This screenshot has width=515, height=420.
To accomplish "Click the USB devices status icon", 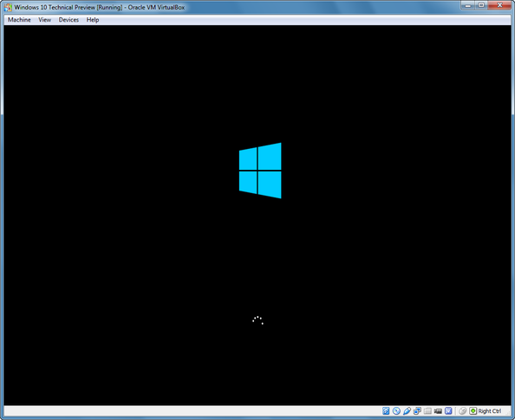I will pyautogui.click(x=407, y=410).
